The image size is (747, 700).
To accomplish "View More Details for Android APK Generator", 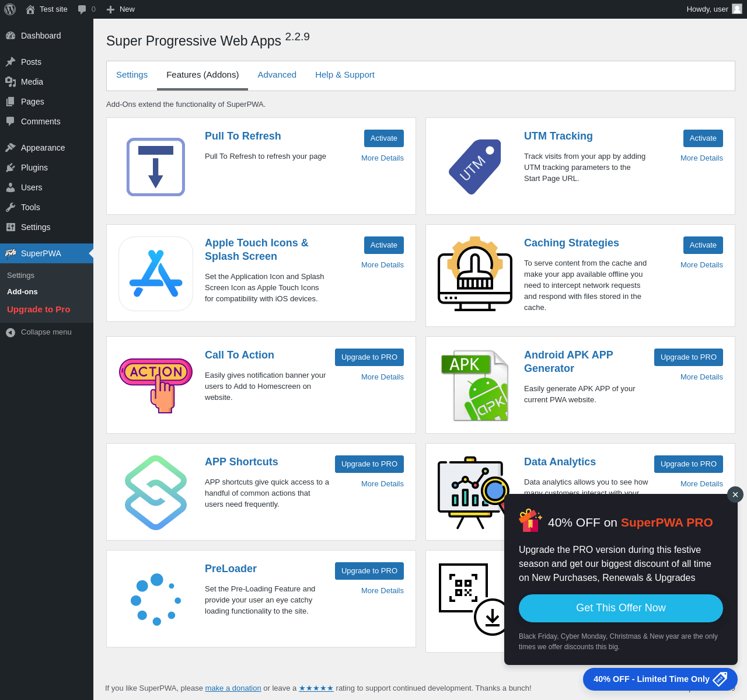I will [x=701, y=377].
